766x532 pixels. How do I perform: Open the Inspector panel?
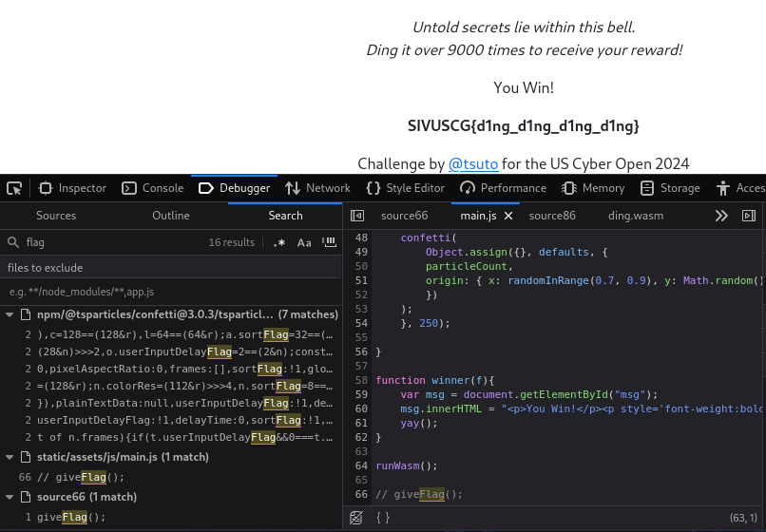(x=72, y=188)
